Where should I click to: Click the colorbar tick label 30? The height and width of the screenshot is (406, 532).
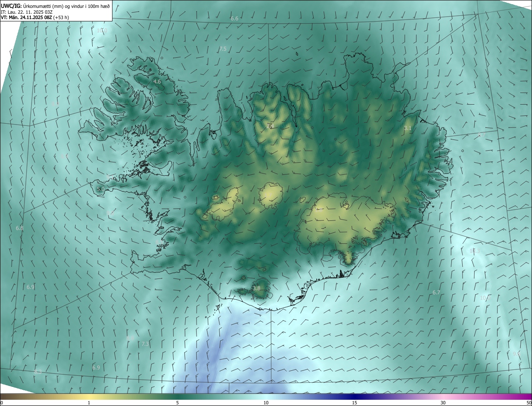pyautogui.click(x=443, y=403)
